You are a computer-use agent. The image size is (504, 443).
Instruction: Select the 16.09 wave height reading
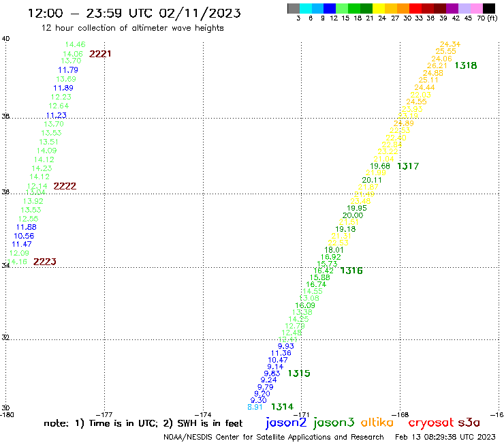(305, 305)
